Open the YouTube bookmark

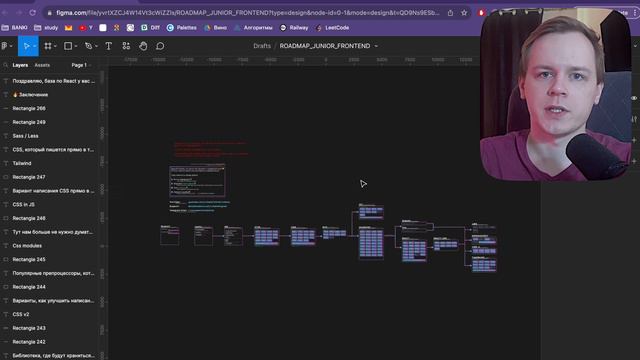[86, 28]
